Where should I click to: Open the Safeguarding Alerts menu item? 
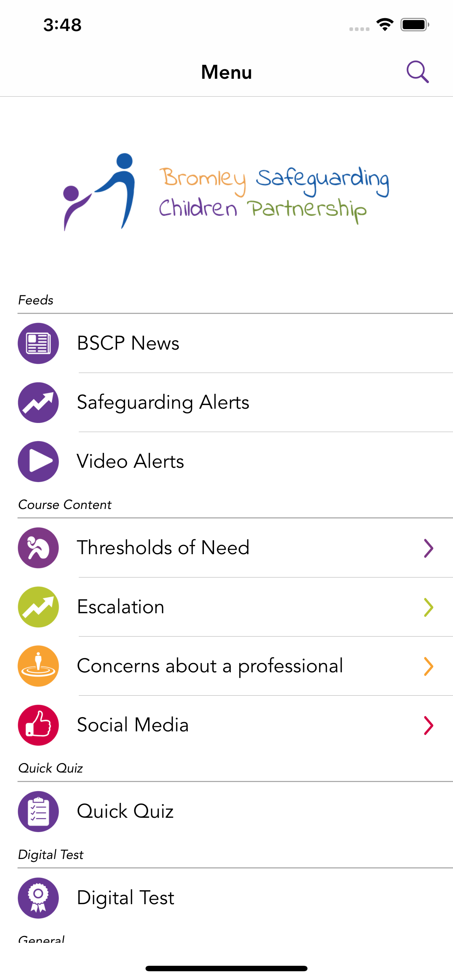pos(163,402)
